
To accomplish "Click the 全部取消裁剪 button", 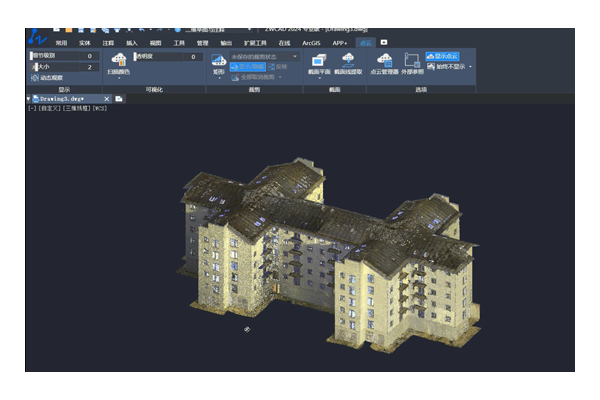I will (253, 77).
